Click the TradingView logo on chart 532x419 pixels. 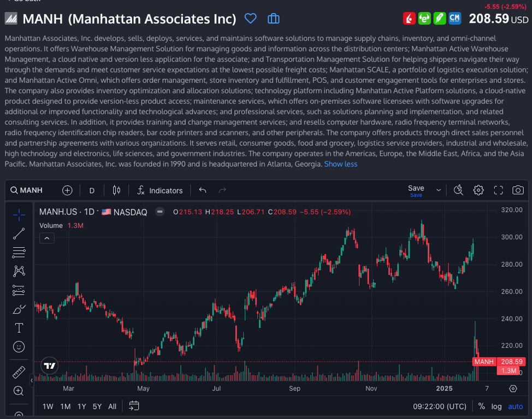coord(50,366)
